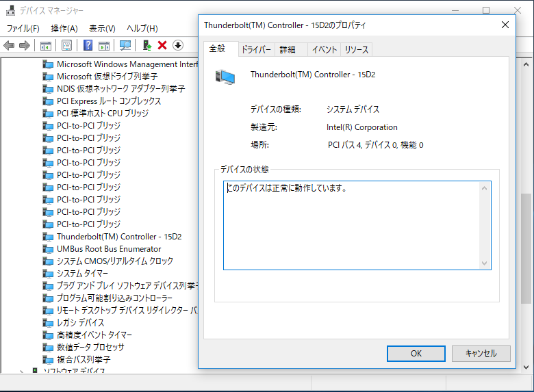Click icon beside PCI Express ルート コンプレックス
The height and width of the screenshot is (392, 534).
coord(48,101)
